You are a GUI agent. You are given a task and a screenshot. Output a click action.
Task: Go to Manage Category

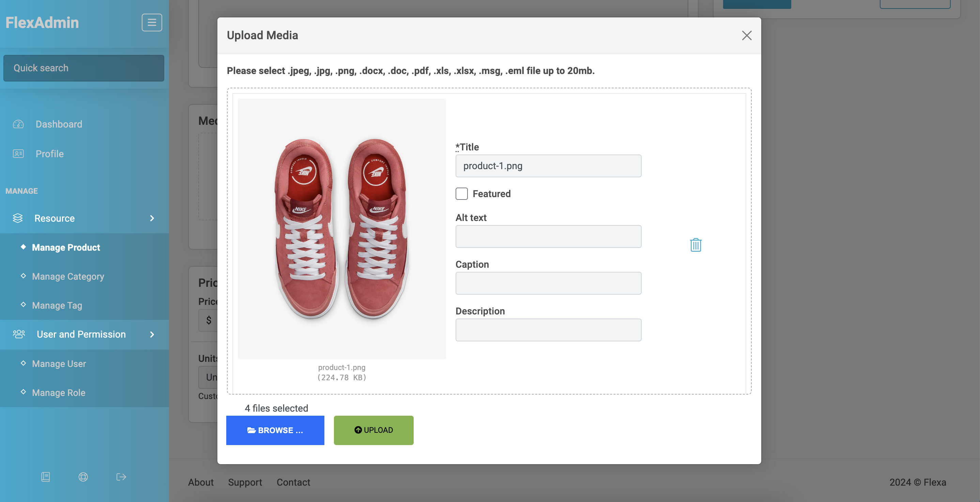pos(68,277)
